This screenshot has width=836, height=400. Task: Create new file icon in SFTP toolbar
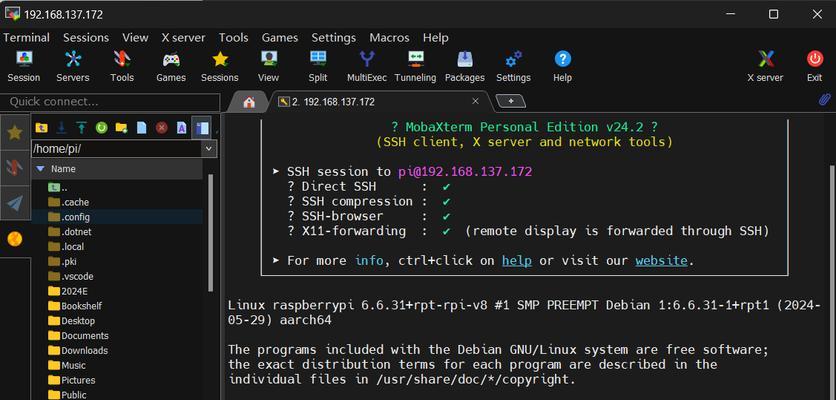tap(141, 127)
